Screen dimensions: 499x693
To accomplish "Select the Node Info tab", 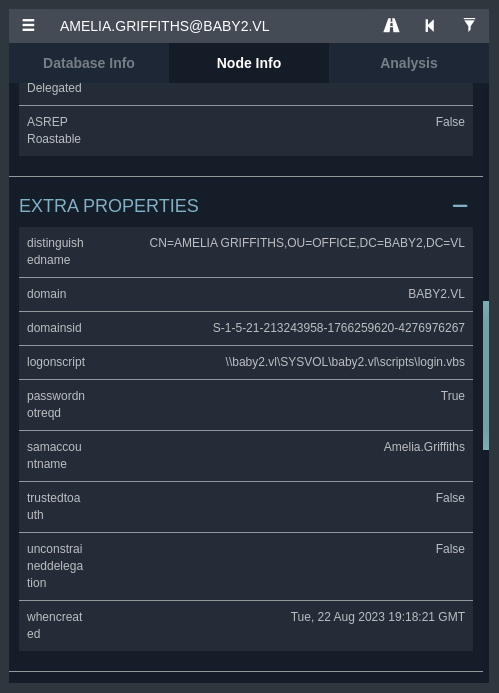I will [249, 63].
